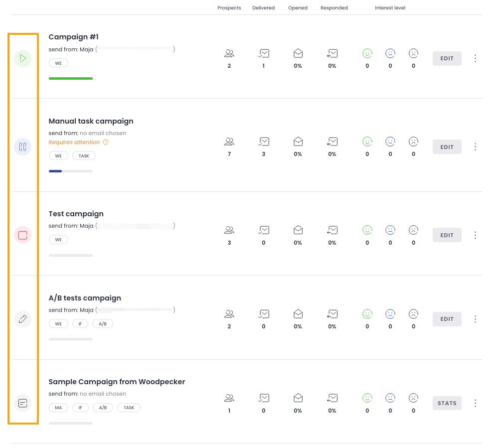Image resolution: width=495 pixels, height=448 pixels.
Task: Click the sad face icon in Manual task campaign row
Action: tap(413, 142)
